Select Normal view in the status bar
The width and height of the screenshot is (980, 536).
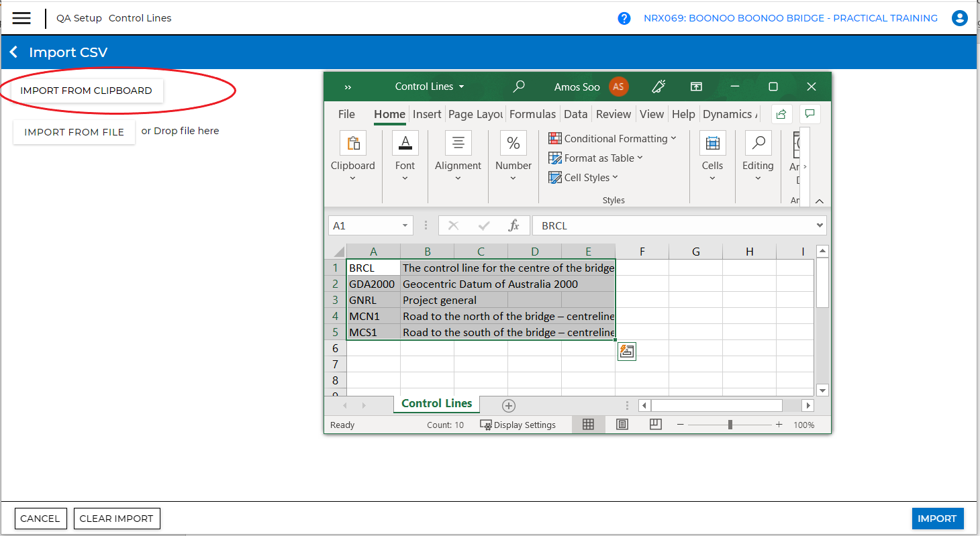pyautogui.click(x=588, y=425)
